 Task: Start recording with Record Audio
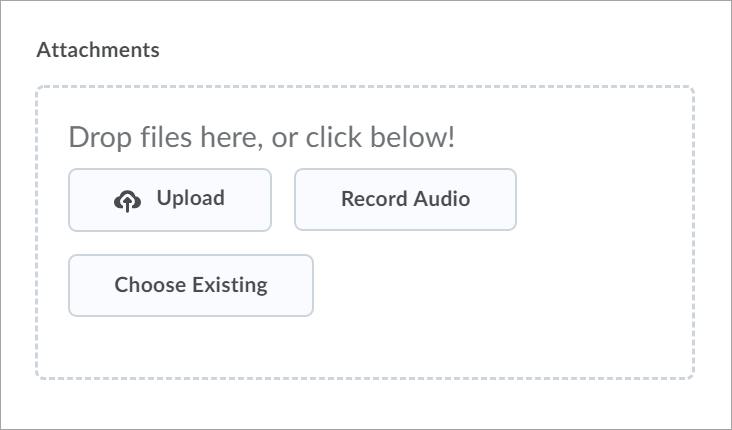click(405, 199)
